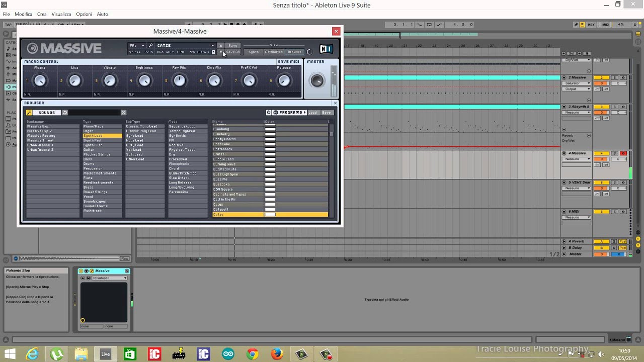Open Nessuno dropdown on 6 MIDI track
This screenshot has height=362, width=644.
(x=577, y=217)
